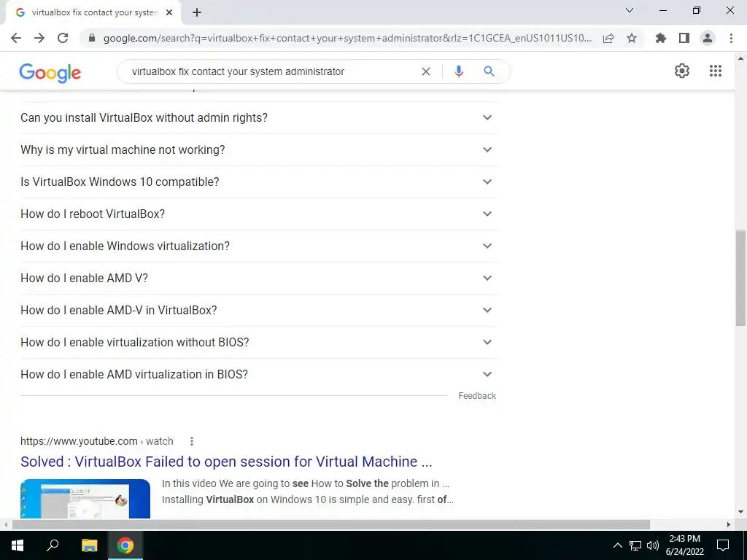Expand "Is VirtualBox Windows 10 compatible?"

[258, 182]
